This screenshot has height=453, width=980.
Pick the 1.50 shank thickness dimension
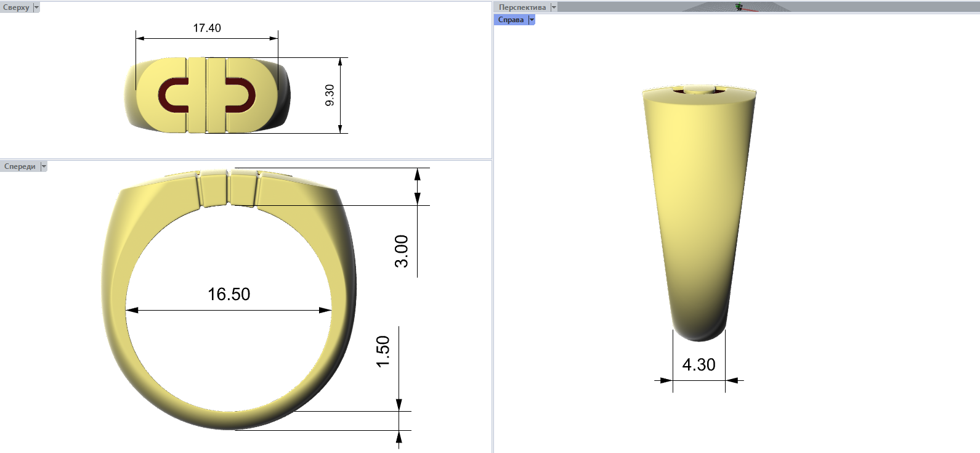[x=383, y=351]
